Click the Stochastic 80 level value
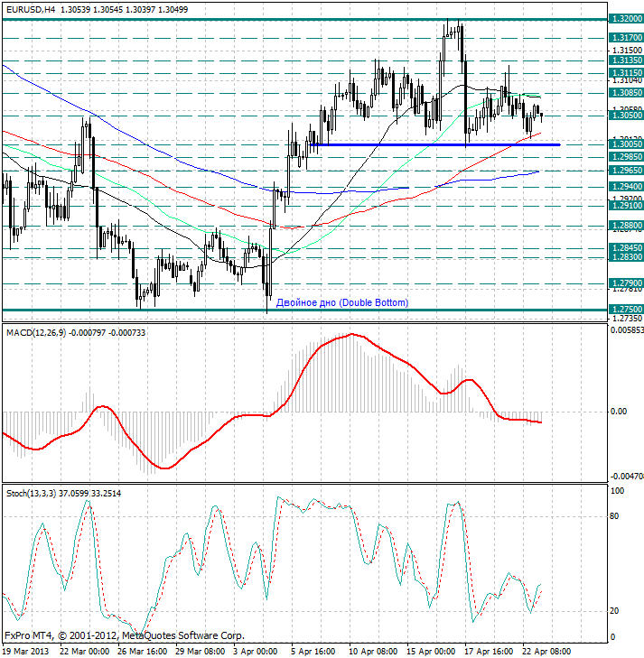The height and width of the screenshot is (658, 644). coord(614,516)
